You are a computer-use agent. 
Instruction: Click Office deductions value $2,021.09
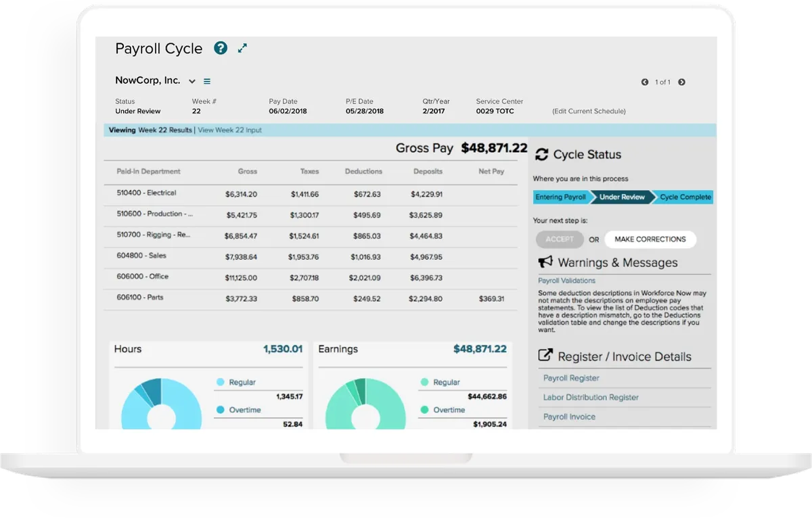[365, 279]
